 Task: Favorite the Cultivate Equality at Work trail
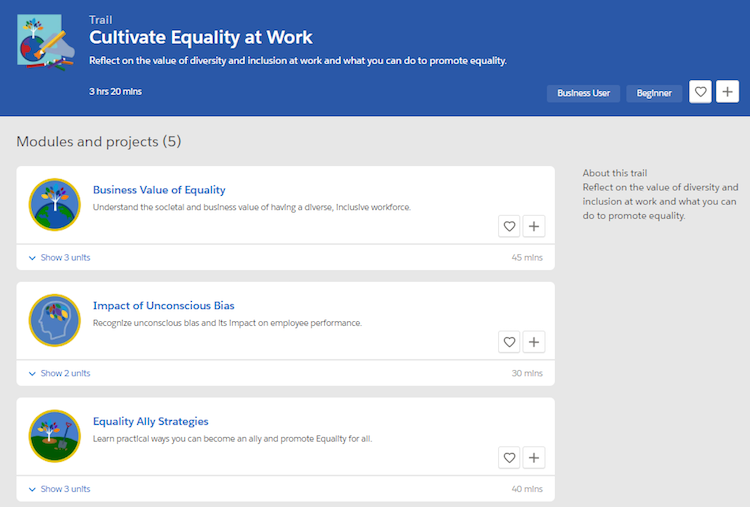pyautogui.click(x=701, y=92)
